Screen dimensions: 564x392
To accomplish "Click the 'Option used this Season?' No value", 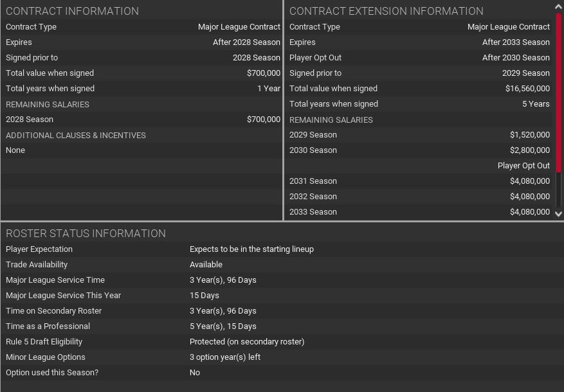I will (195, 373).
